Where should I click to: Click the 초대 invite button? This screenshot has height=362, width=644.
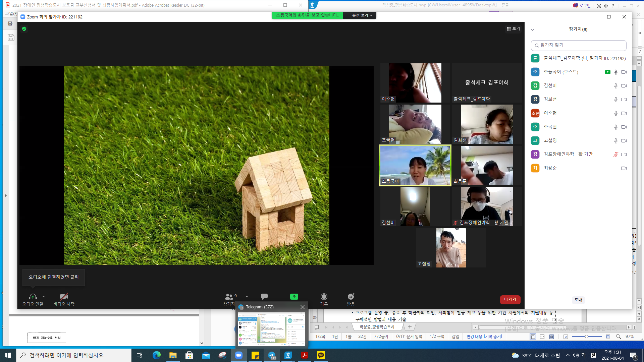pos(578,300)
